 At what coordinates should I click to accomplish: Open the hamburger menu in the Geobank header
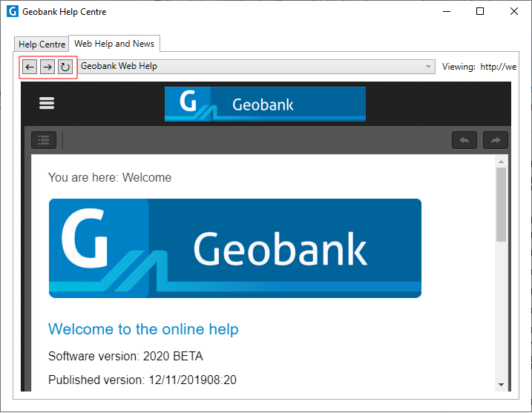(x=47, y=103)
